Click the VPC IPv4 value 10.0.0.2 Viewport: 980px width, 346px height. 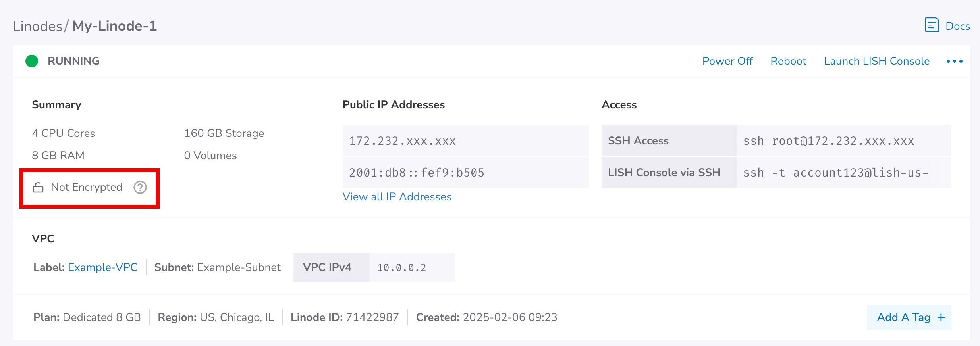tap(401, 268)
